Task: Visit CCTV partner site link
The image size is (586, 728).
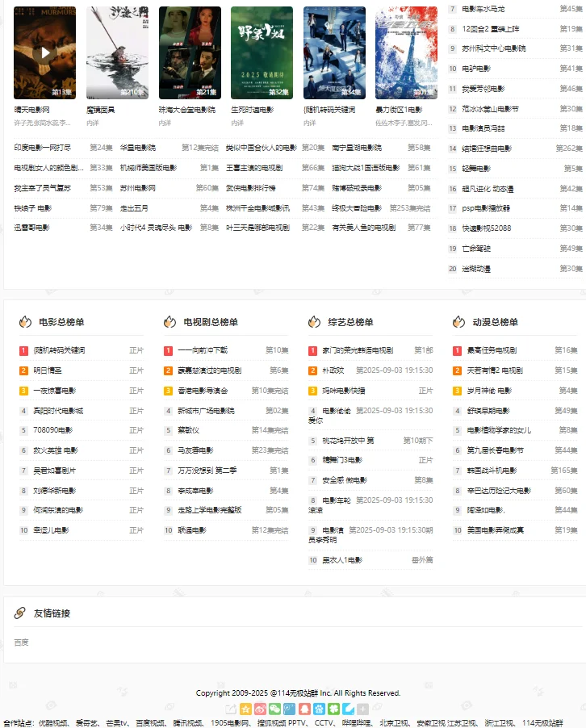Action: point(324,723)
